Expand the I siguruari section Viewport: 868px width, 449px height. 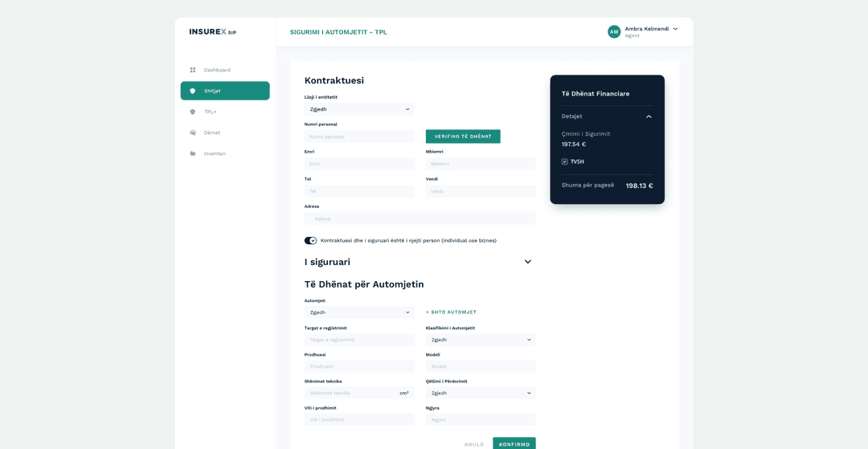[x=527, y=262]
